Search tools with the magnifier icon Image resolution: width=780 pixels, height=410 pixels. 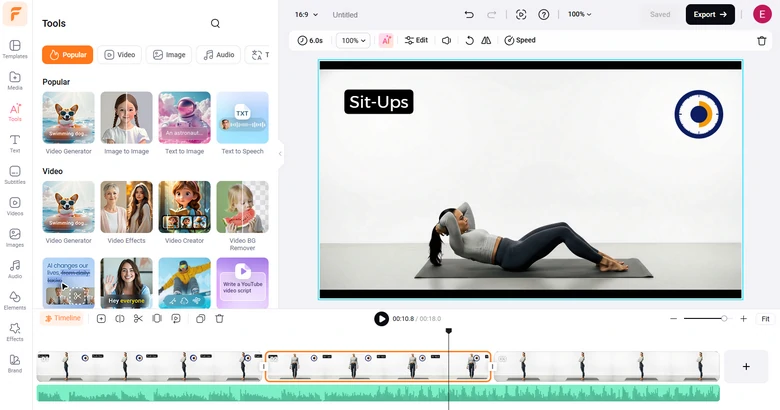tap(215, 23)
